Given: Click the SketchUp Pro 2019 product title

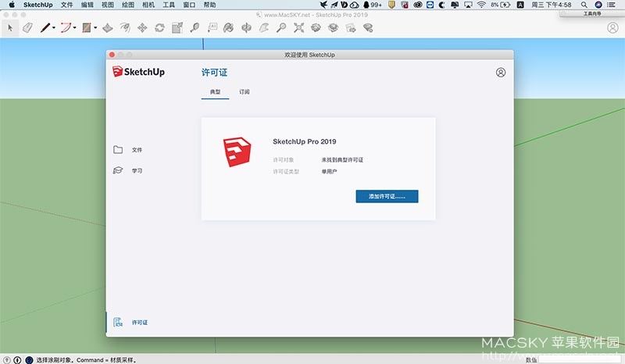Looking at the screenshot, I should click(x=305, y=141).
